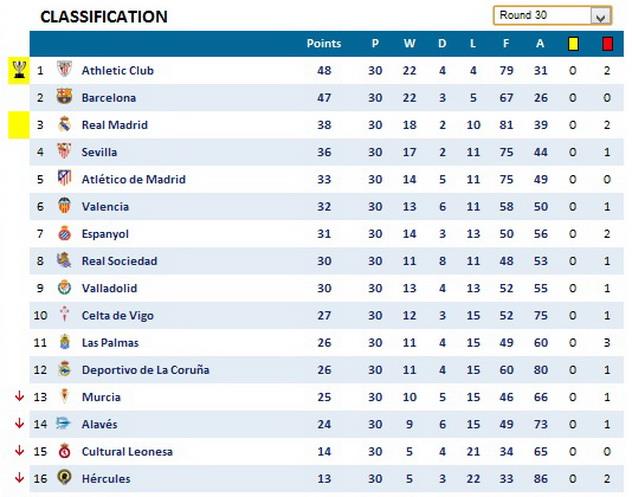Click the Valencia bat crest icon
The height and width of the screenshot is (497, 632).
tap(64, 206)
